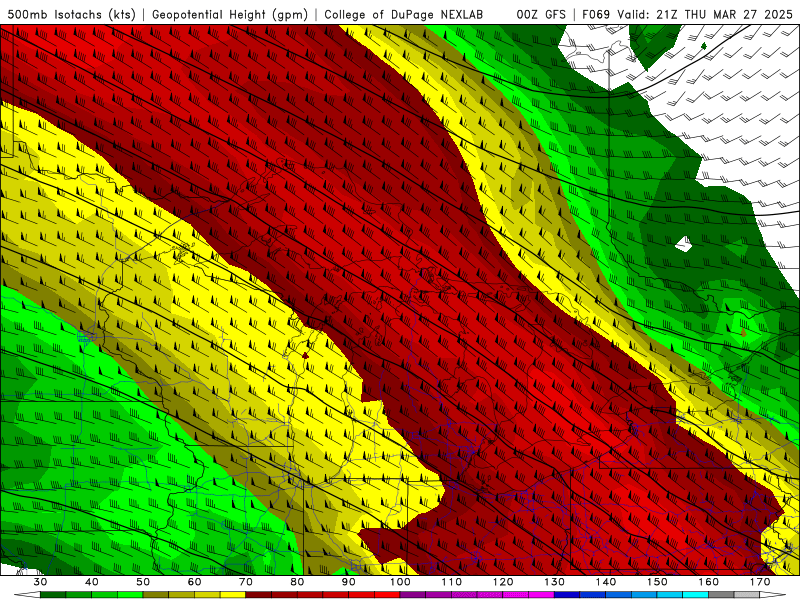Click the "30" label on the color scale
This screenshot has width=800, height=600.
(40, 582)
